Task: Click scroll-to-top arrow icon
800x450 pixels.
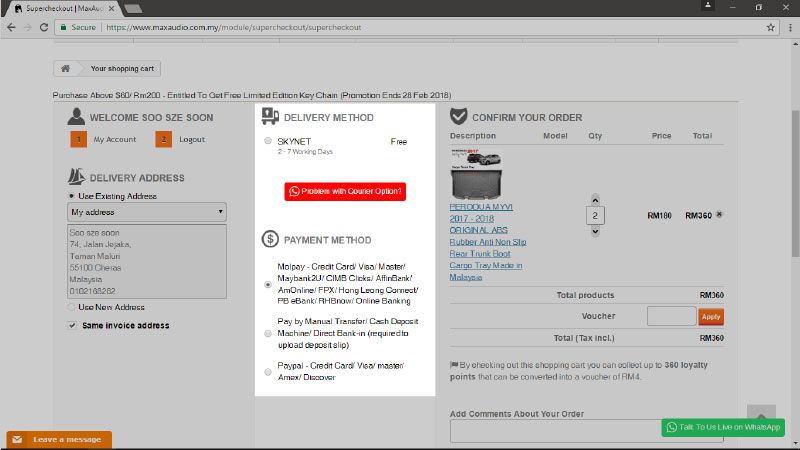Action: click(x=761, y=414)
